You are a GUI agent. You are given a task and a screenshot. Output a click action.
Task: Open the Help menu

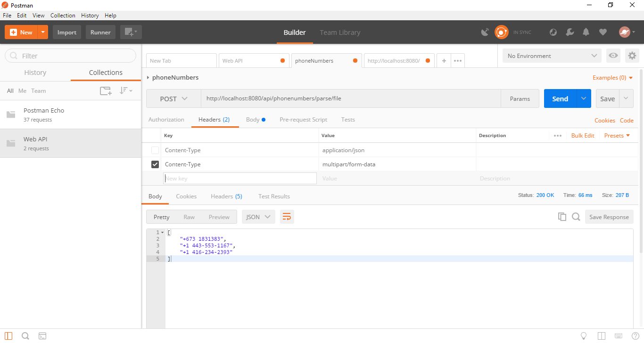point(110,16)
